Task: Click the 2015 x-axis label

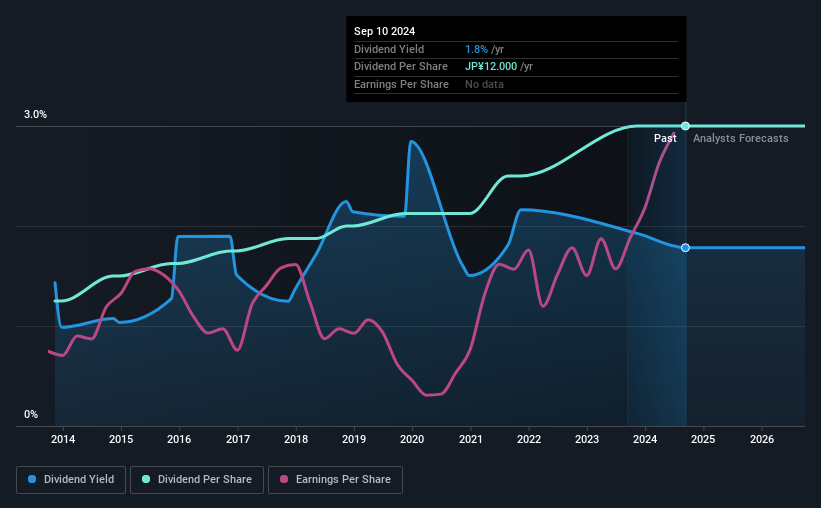Action: [121, 439]
